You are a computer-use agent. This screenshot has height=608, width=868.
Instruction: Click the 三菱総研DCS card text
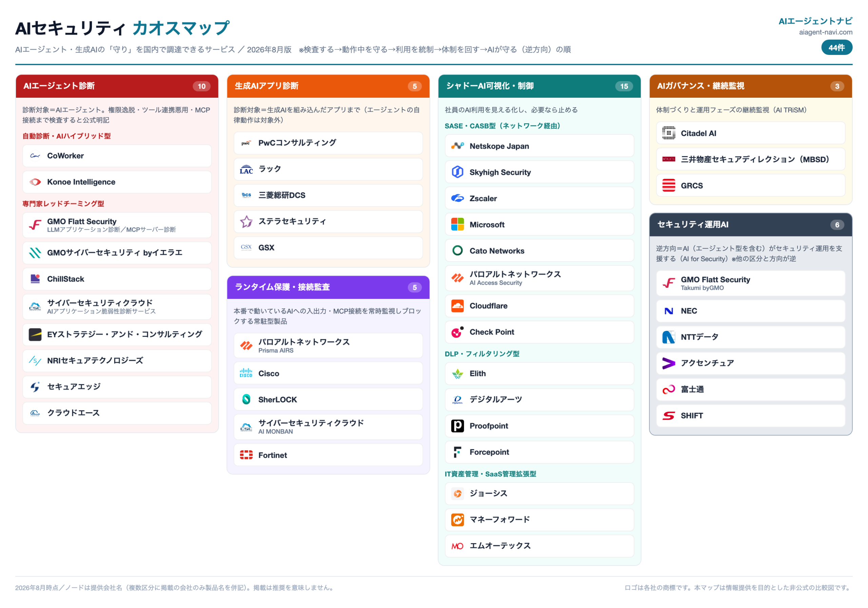pyautogui.click(x=282, y=195)
